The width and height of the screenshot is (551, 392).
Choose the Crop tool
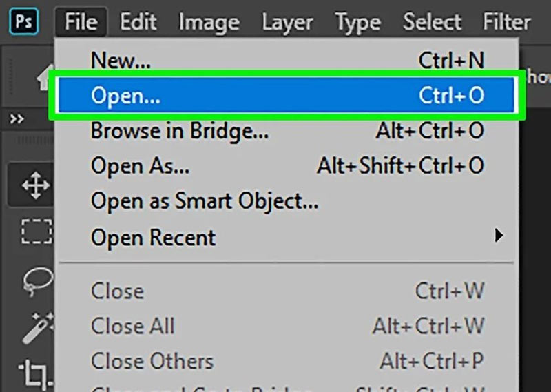point(32,373)
